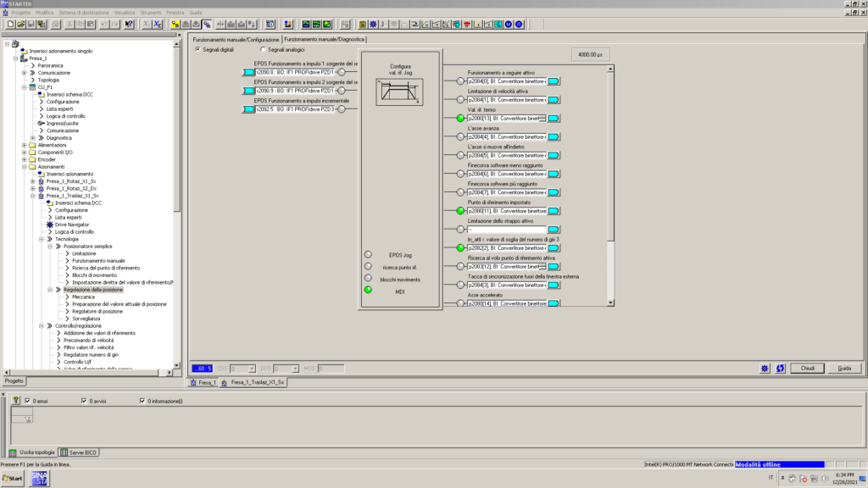Click the blue XE toolbar icon
The width and height of the screenshot is (868, 488).
click(x=157, y=25)
